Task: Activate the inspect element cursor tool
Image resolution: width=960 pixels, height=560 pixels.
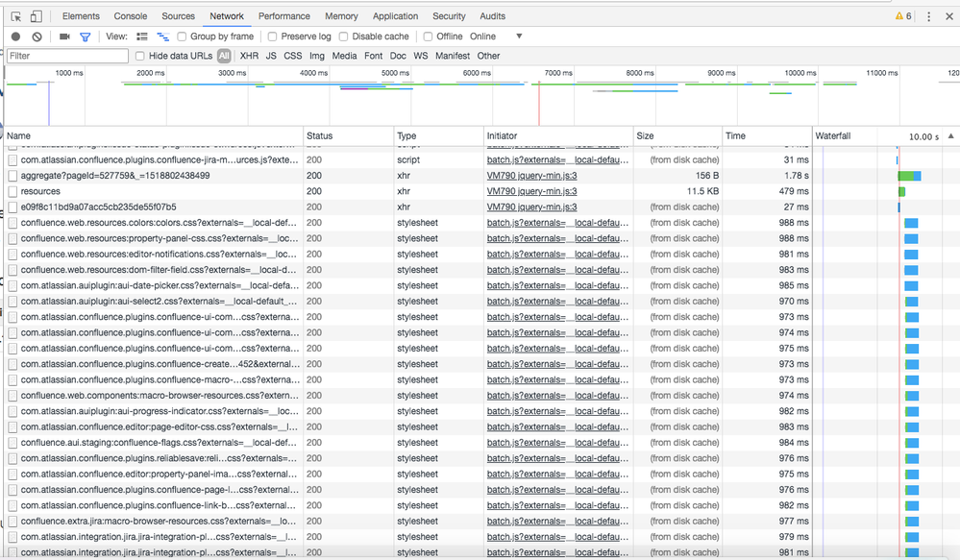Action: [x=13, y=15]
